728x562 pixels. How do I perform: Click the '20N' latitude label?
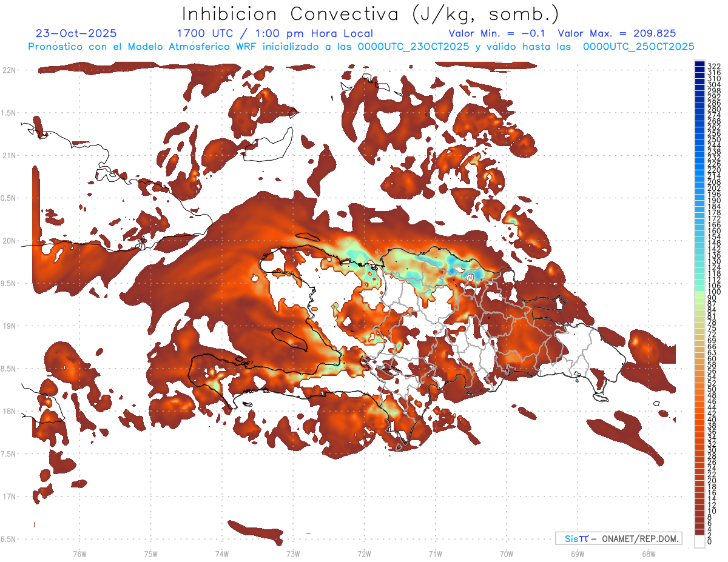tap(8, 241)
